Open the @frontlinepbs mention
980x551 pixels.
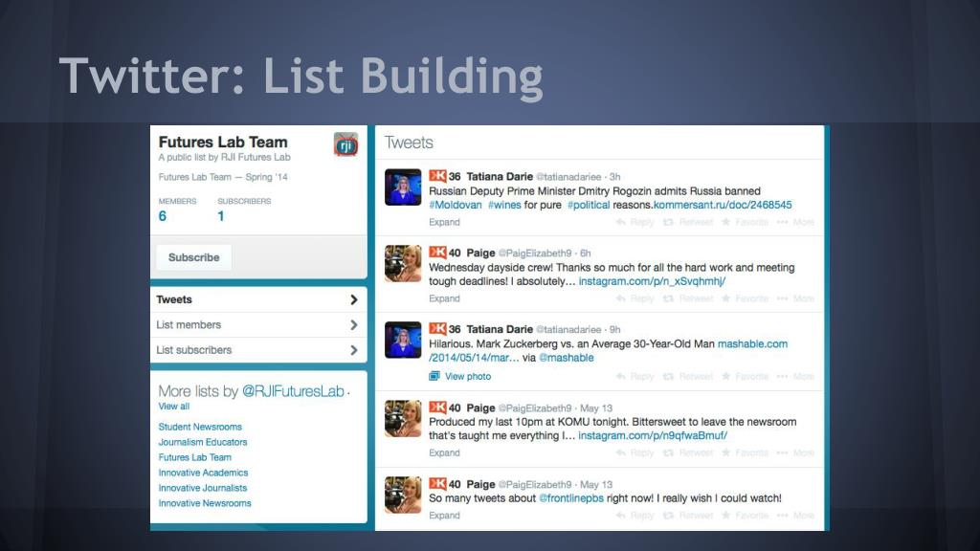pos(571,497)
